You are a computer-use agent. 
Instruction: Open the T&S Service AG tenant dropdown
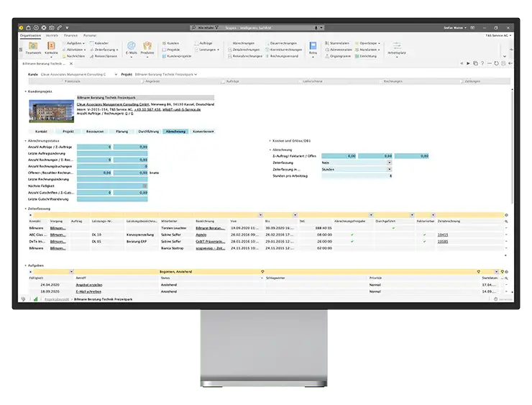point(498,35)
